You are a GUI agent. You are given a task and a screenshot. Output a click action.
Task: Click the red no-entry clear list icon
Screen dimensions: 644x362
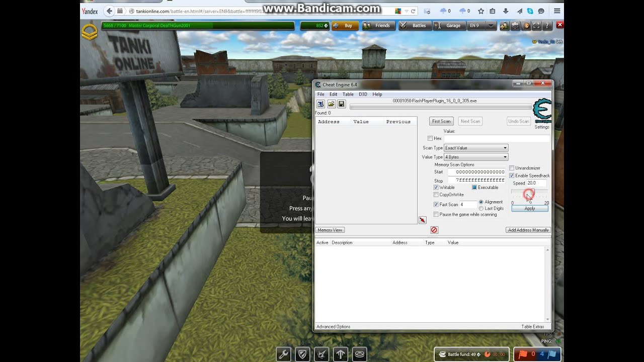(434, 230)
